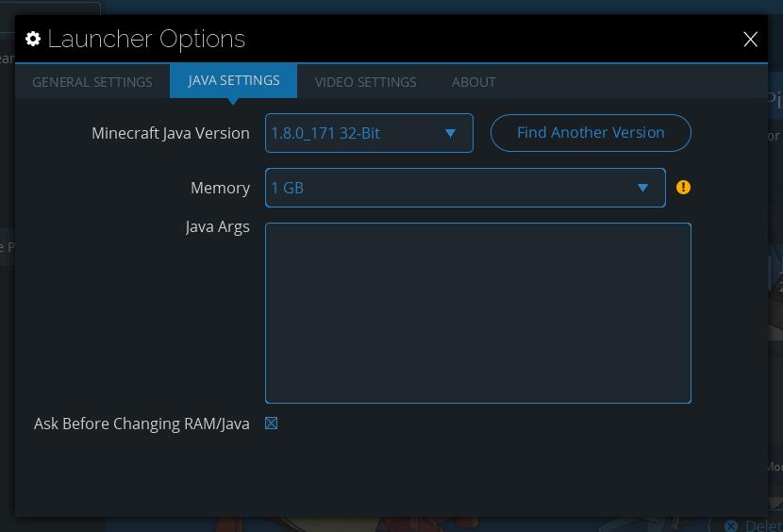
Task: Click the Java Args label
Action: pos(217,226)
